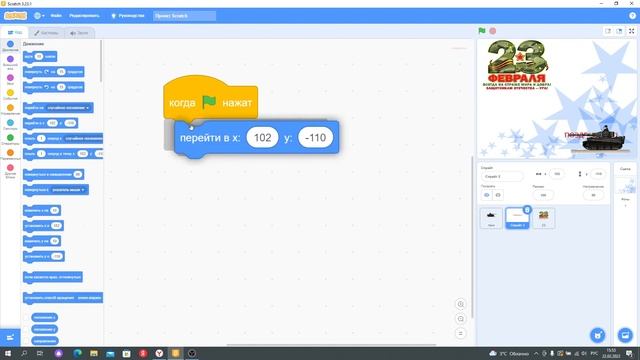
Task: Open the Руководства tutorials link
Action: tap(128, 16)
